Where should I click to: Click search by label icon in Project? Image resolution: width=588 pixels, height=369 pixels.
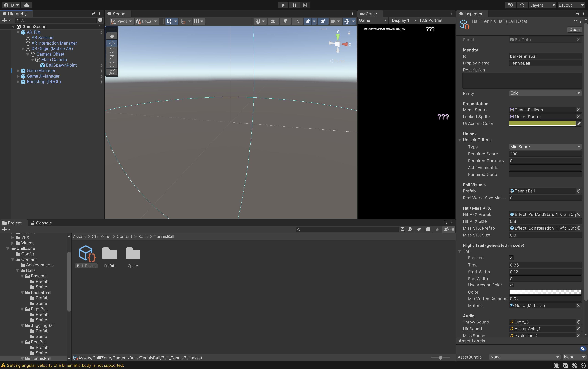(x=419, y=229)
